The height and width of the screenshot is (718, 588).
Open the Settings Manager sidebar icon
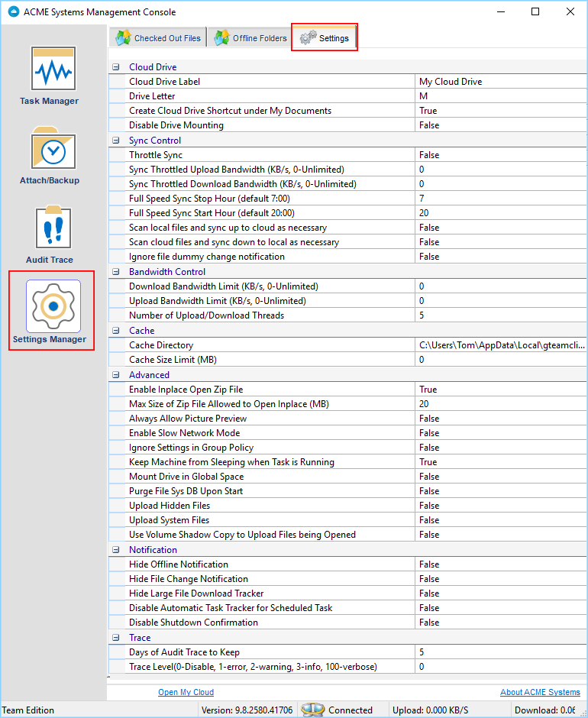53,306
